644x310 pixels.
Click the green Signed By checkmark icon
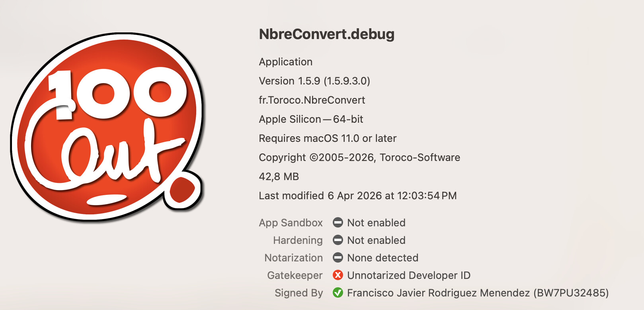(x=338, y=293)
